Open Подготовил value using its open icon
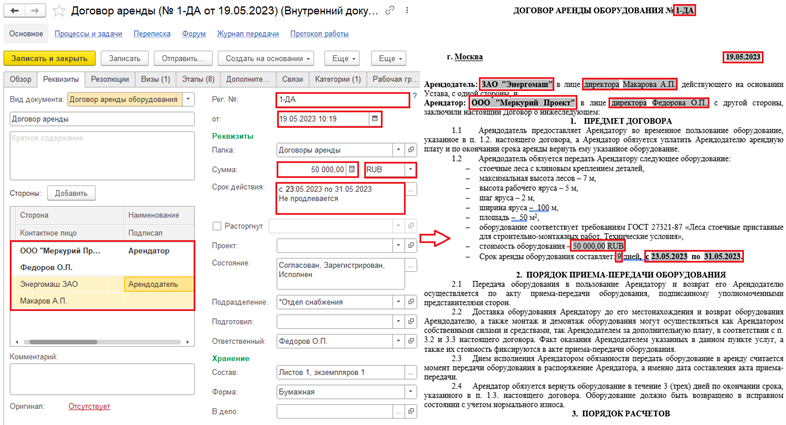786x425 pixels. coord(411,322)
